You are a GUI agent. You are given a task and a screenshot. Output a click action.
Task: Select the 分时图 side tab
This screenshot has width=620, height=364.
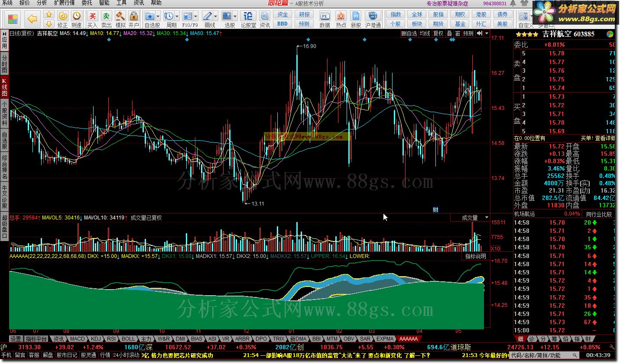pos(4,64)
